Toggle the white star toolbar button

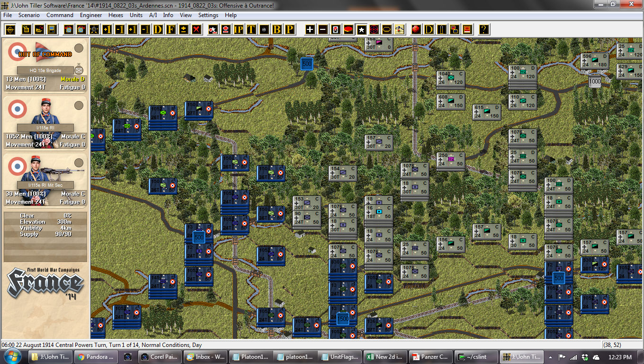pyautogui.click(x=361, y=29)
